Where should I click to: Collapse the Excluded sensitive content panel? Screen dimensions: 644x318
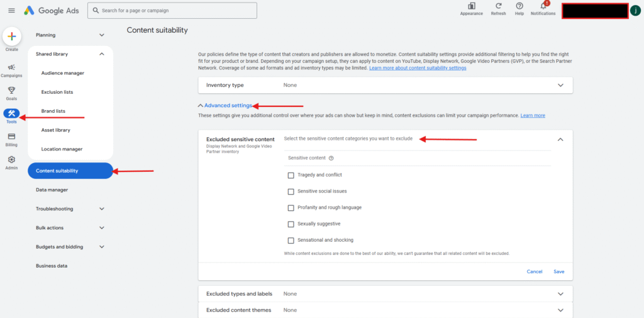click(x=560, y=139)
